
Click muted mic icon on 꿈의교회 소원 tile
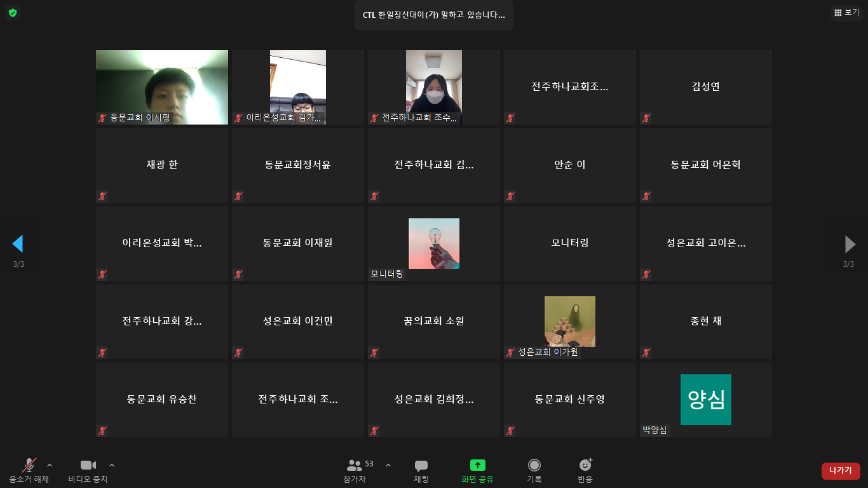(374, 353)
